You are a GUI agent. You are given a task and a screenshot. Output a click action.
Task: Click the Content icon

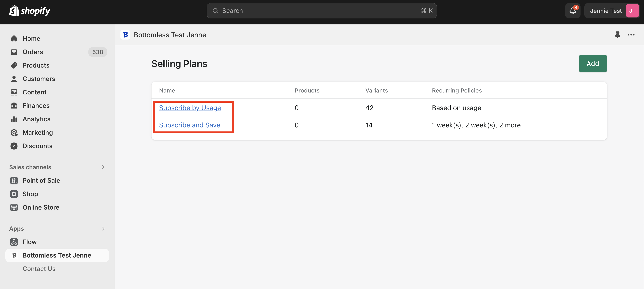pyautogui.click(x=14, y=92)
